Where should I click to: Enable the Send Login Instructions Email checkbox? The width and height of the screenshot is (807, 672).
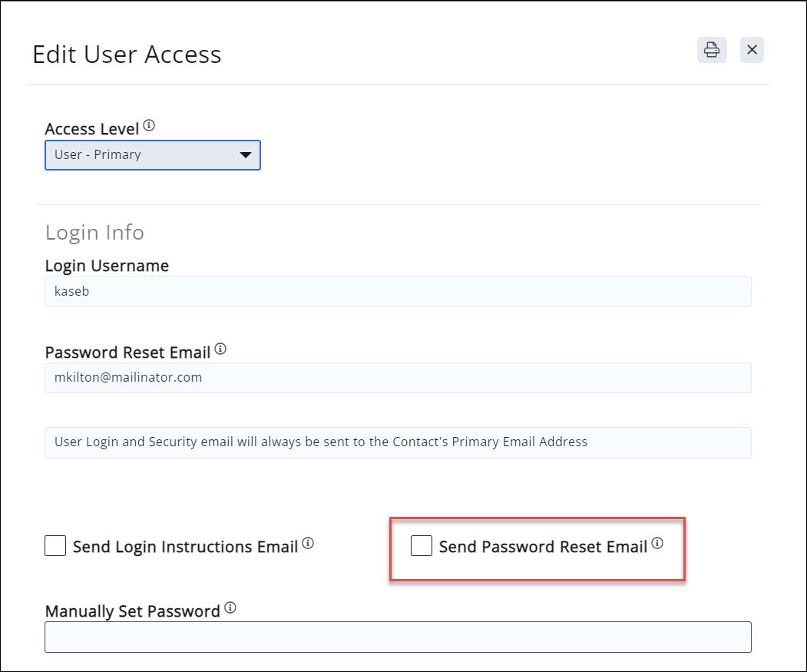coord(55,546)
